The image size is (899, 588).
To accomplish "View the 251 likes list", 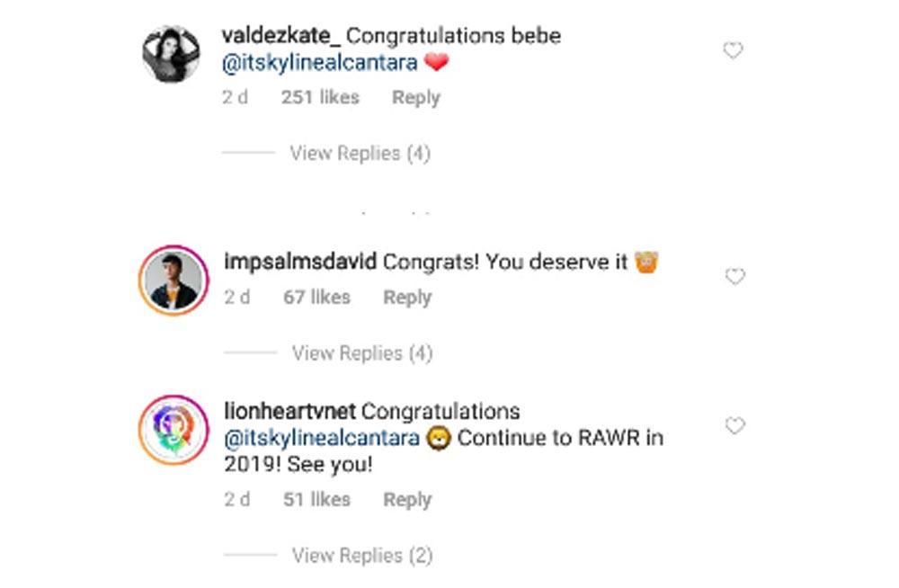I will [x=319, y=98].
